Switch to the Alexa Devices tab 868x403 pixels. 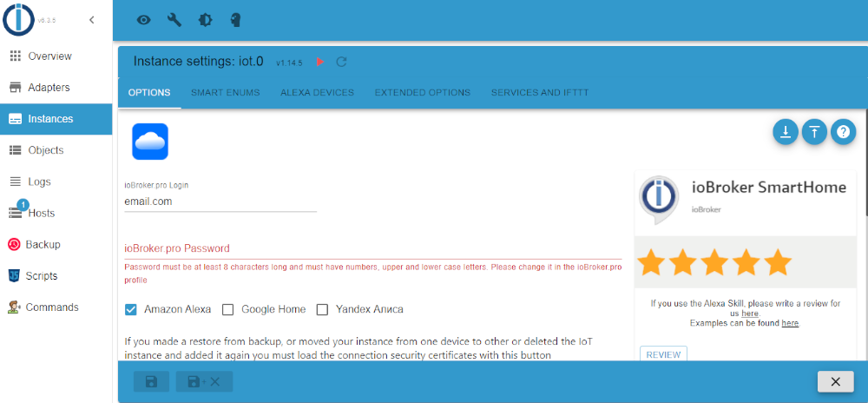(x=317, y=92)
